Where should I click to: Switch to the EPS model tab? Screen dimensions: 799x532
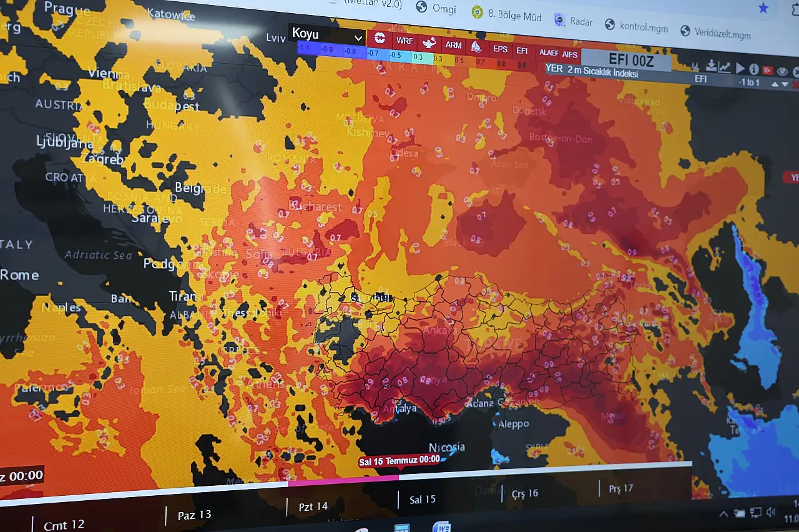click(501, 49)
